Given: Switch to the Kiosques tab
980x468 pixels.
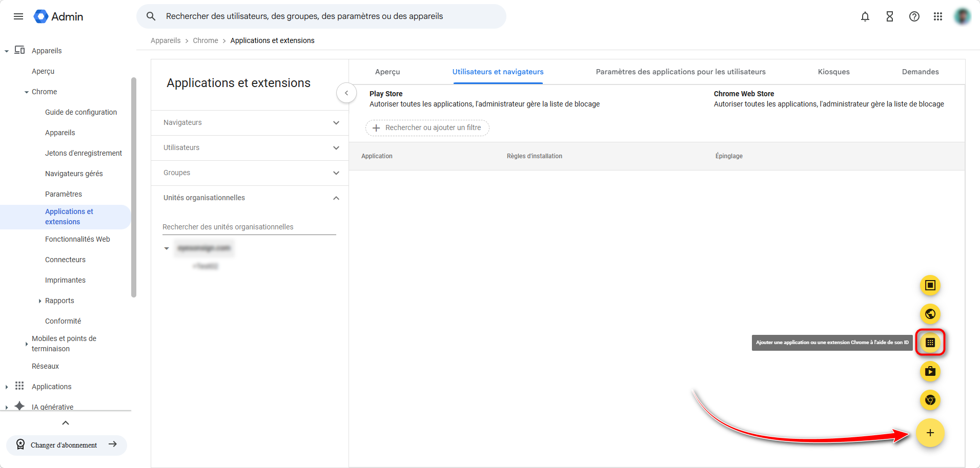Looking at the screenshot, I should (833, 72).
